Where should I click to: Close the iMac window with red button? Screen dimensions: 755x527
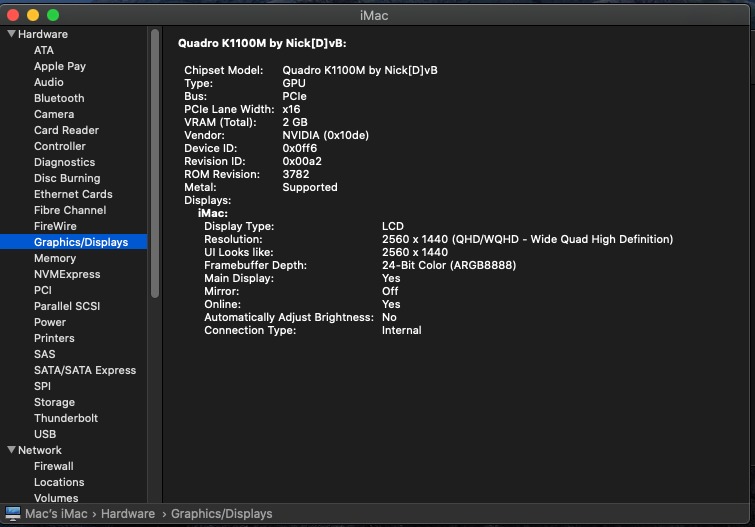[13, 15]
